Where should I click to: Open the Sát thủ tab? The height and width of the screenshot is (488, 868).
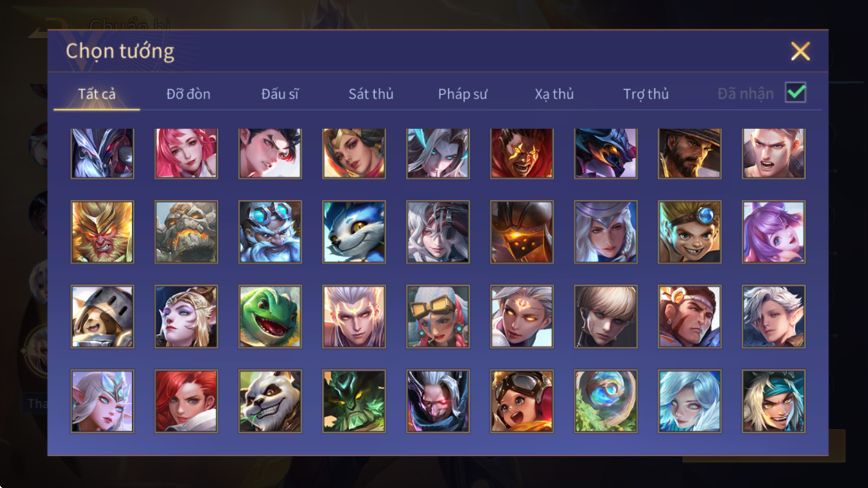(x=371, y=94)
